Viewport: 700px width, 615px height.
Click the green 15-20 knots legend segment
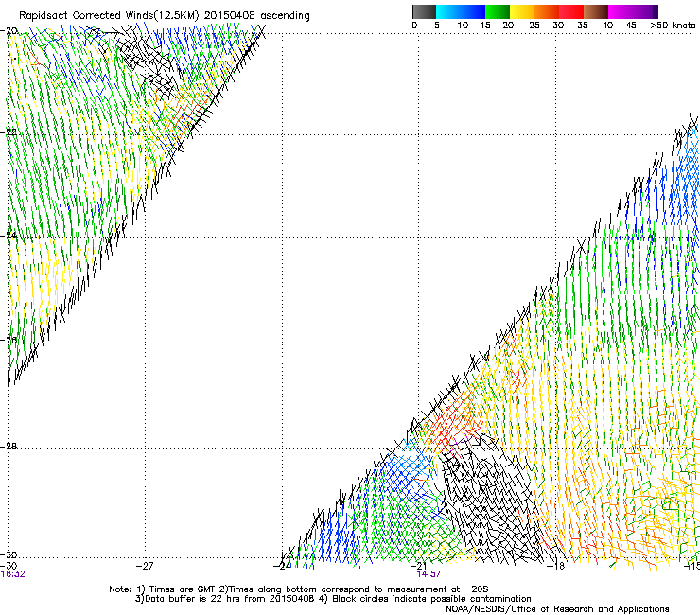498,11
